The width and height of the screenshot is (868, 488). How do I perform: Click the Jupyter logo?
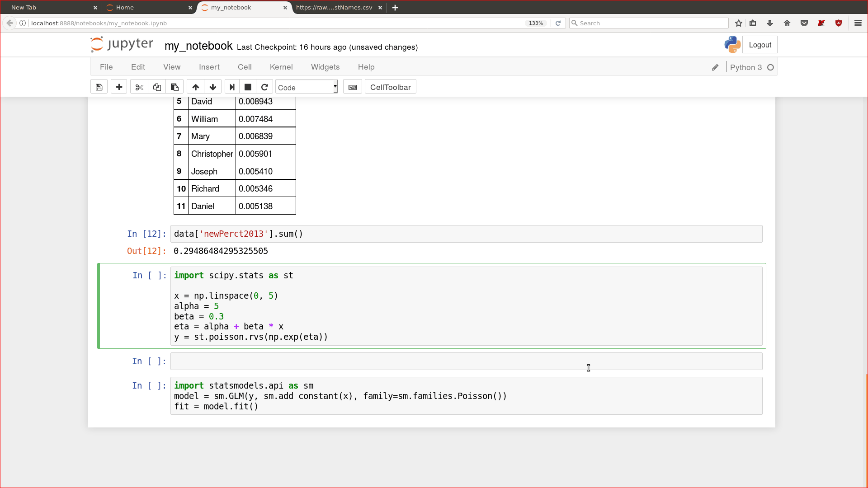point(122,44)
